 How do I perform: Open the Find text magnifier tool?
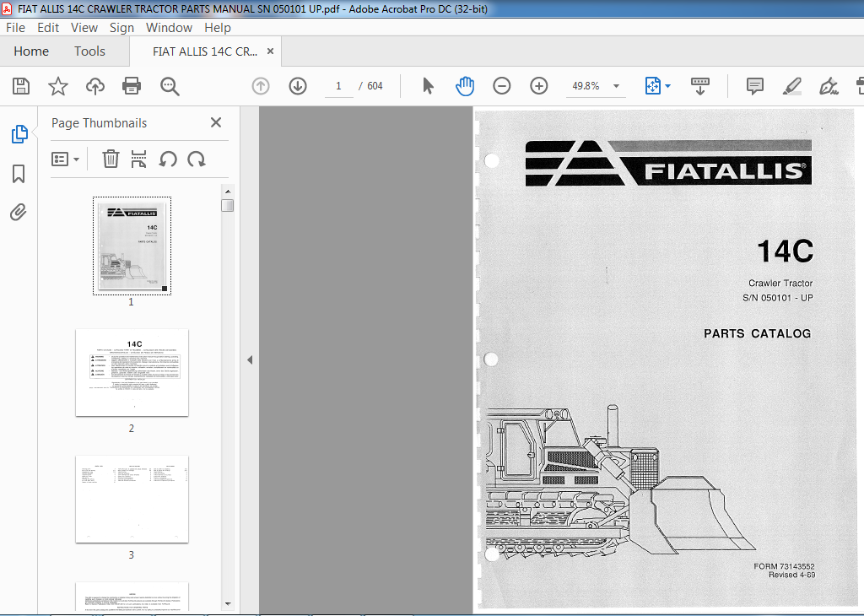point(170,86)
